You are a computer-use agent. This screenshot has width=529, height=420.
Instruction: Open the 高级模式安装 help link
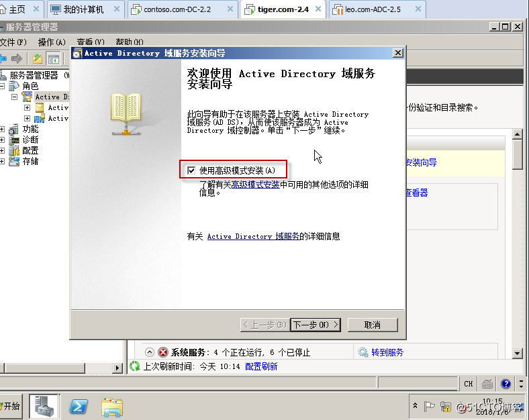[255, 185]
